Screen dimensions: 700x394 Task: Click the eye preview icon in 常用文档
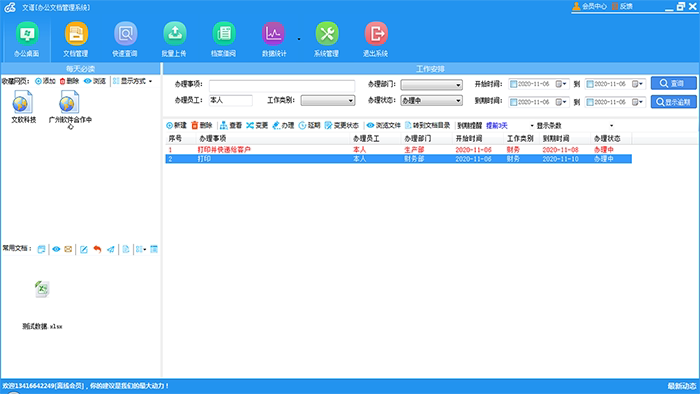56,249
